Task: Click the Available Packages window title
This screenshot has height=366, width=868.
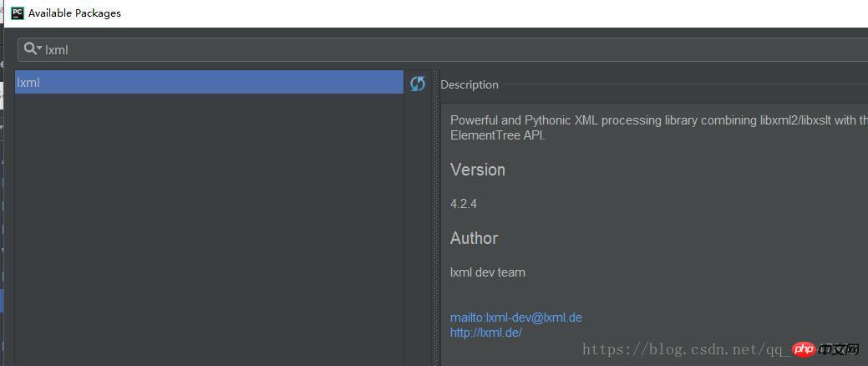Action: click(x=74, y=13)
